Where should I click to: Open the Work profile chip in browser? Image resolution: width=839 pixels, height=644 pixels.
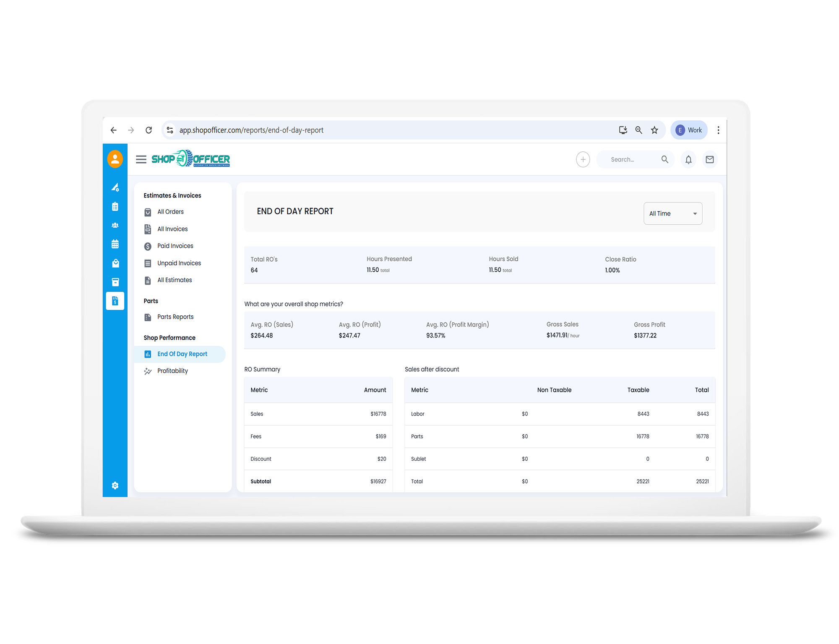click(689, 130)
